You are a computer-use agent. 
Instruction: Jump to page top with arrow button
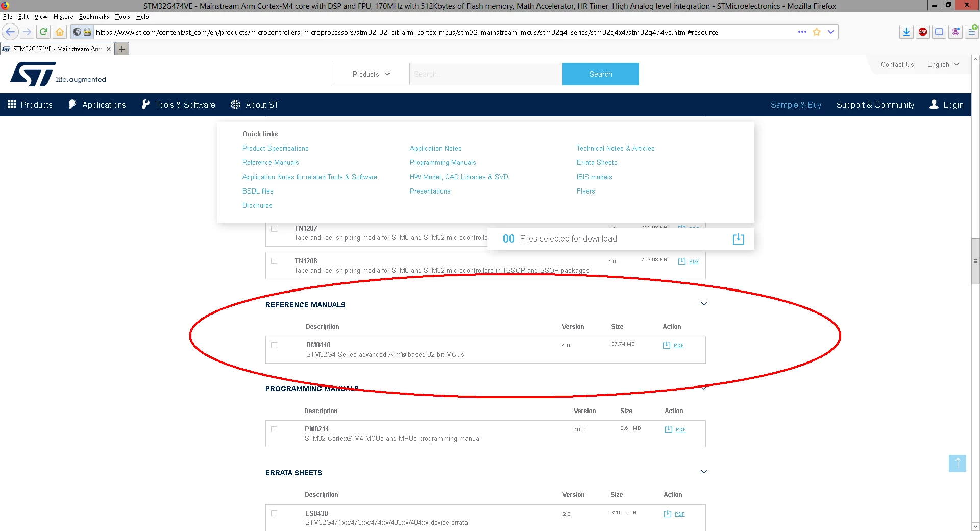958,464
